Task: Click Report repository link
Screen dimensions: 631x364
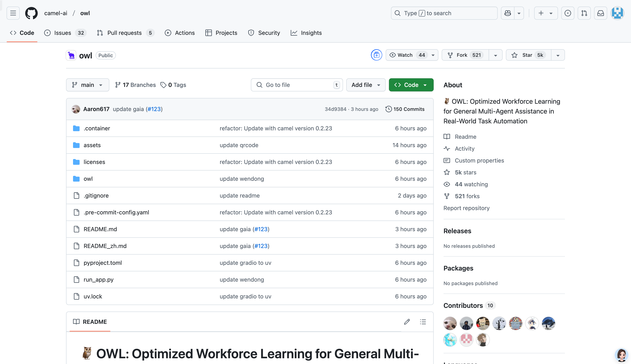Action: [466, 208]
